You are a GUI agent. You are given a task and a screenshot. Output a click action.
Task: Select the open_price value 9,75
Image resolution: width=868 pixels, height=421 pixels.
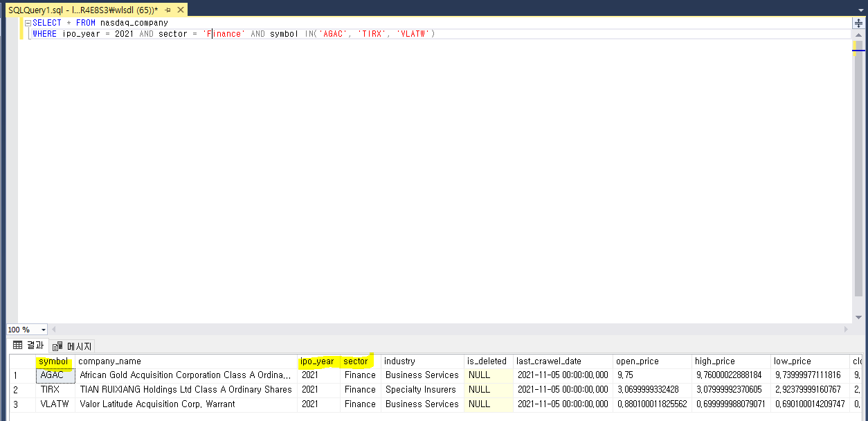(652, 375)
